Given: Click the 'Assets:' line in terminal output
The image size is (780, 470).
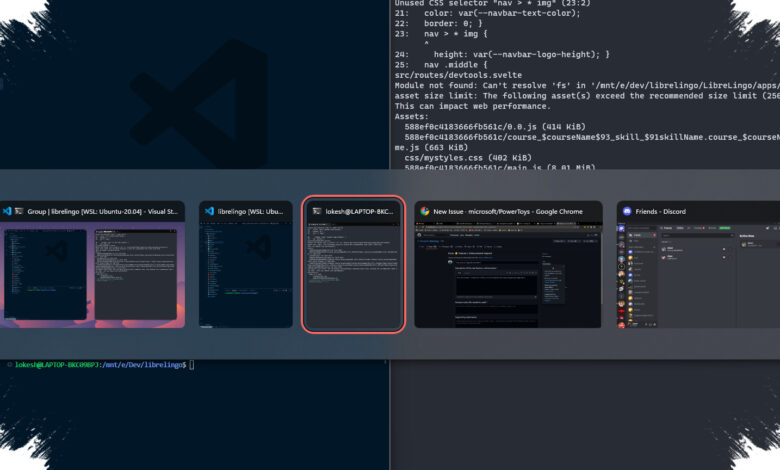Looking at the screenshot, I should 411,116.
